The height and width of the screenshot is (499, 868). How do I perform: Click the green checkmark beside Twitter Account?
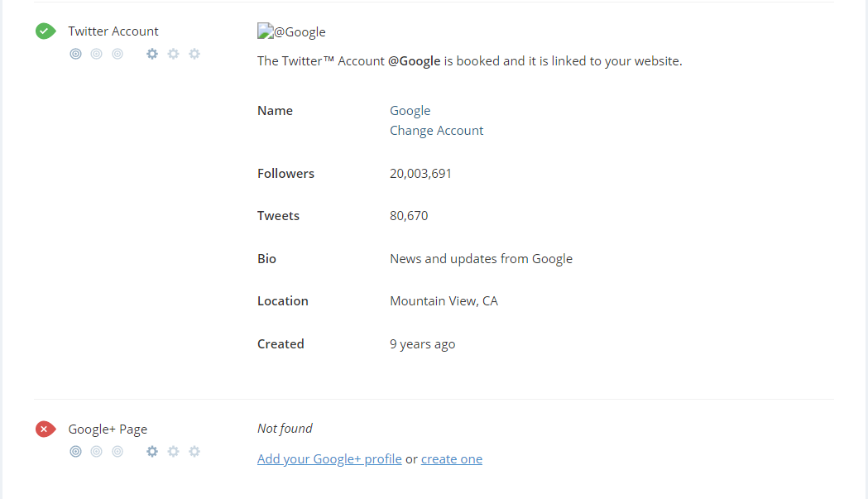45,31
